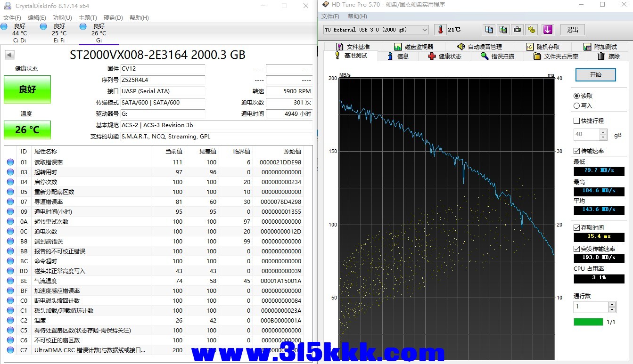633x364 pixels.
Task: Click the 退出 button in HD Tune
Action: pos(573,29)
